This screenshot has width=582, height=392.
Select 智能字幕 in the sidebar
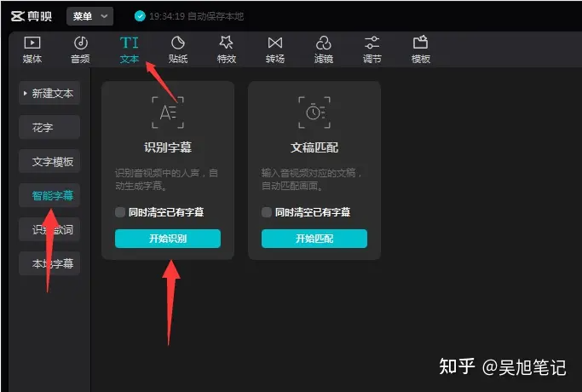pos(49,196)
